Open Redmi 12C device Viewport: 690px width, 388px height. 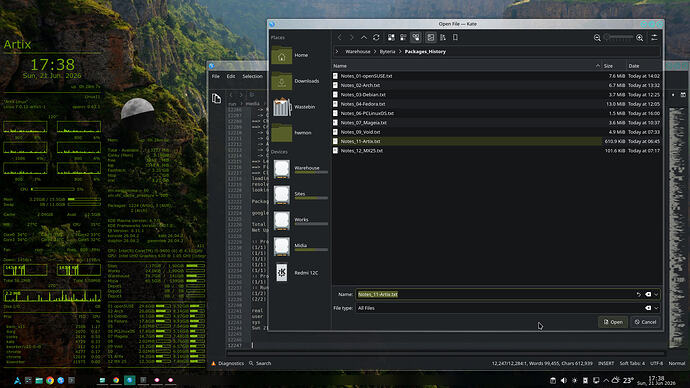[x=299, y=273]
